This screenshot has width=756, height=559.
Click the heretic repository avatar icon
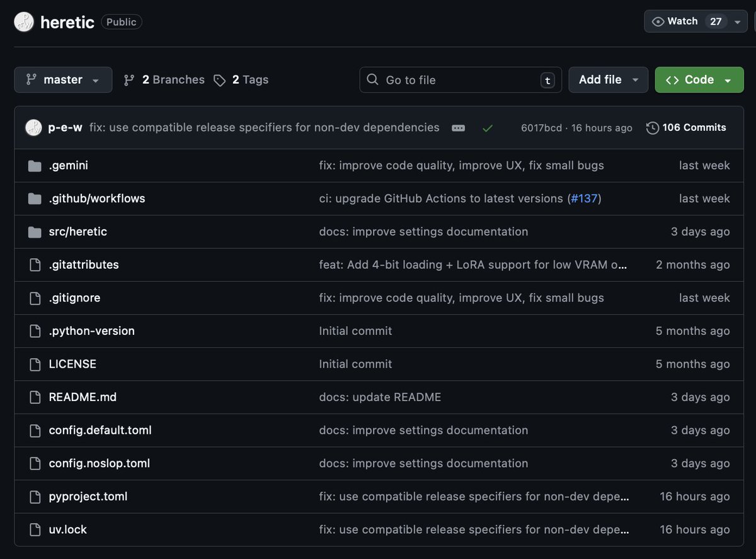(x=24, y=22)
